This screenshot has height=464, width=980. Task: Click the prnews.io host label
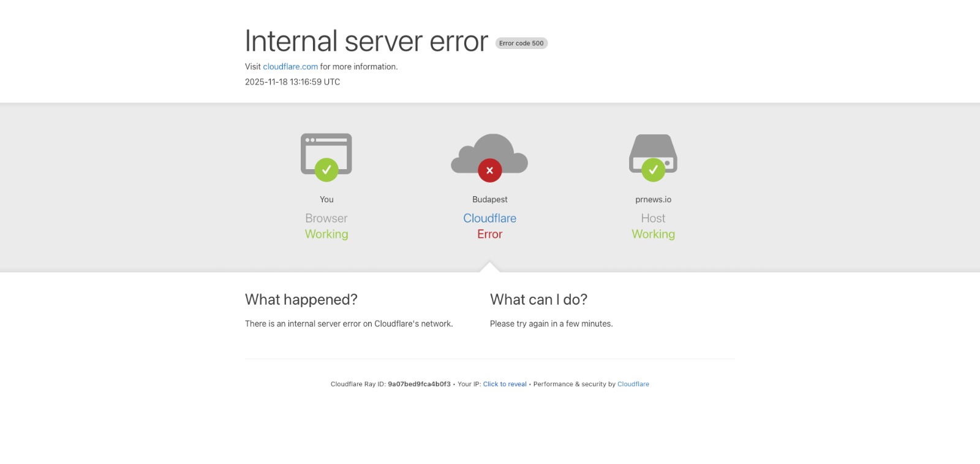tap(654, 200)
